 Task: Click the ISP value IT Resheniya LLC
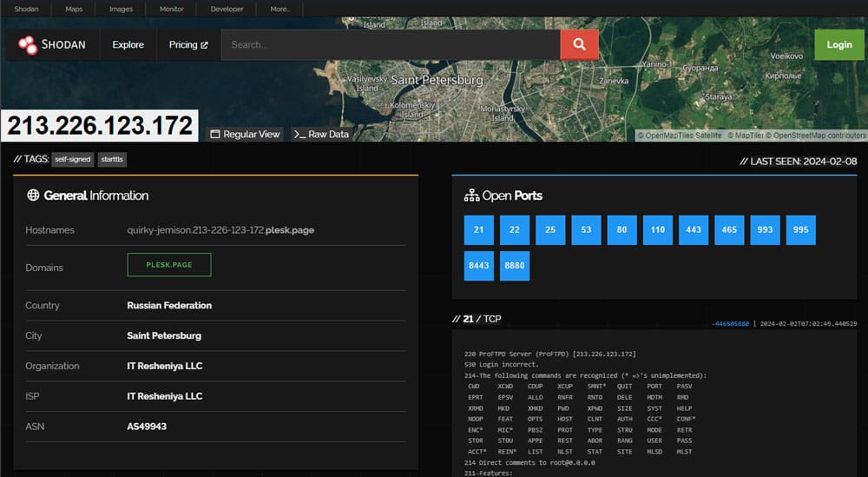click(164, 396)
